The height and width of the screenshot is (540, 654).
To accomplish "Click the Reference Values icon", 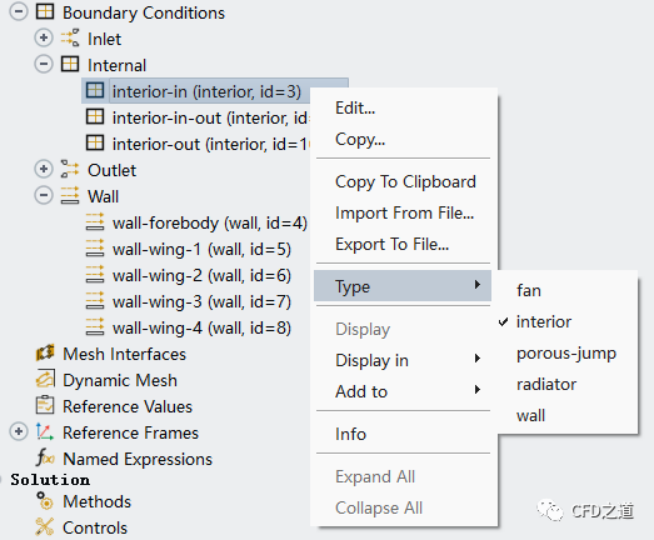I will pyautogui.click(x=45, y=406).
